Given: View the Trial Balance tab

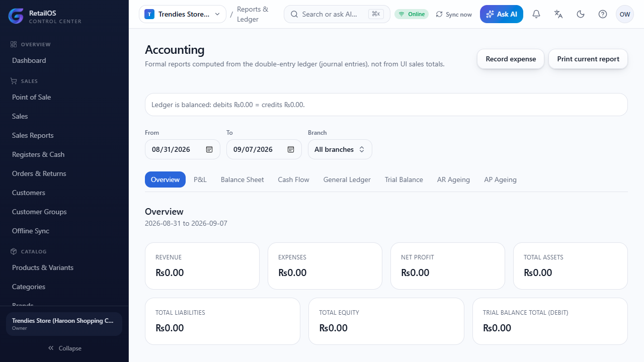Looking at the screenshot, I should pyautogui.click(x=404, y=179).
